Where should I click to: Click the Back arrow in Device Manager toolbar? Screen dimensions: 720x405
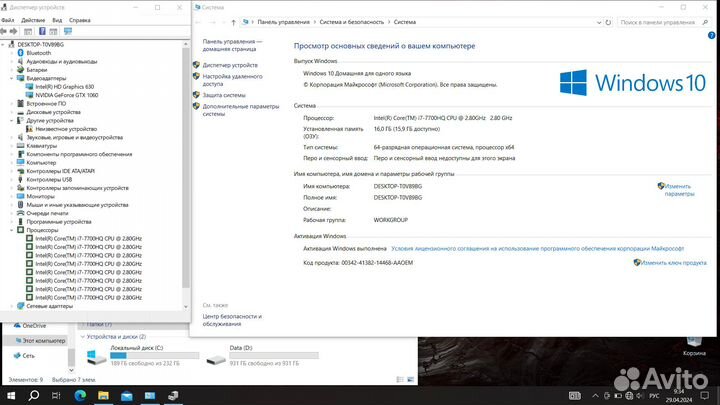[x=4, y=31]
